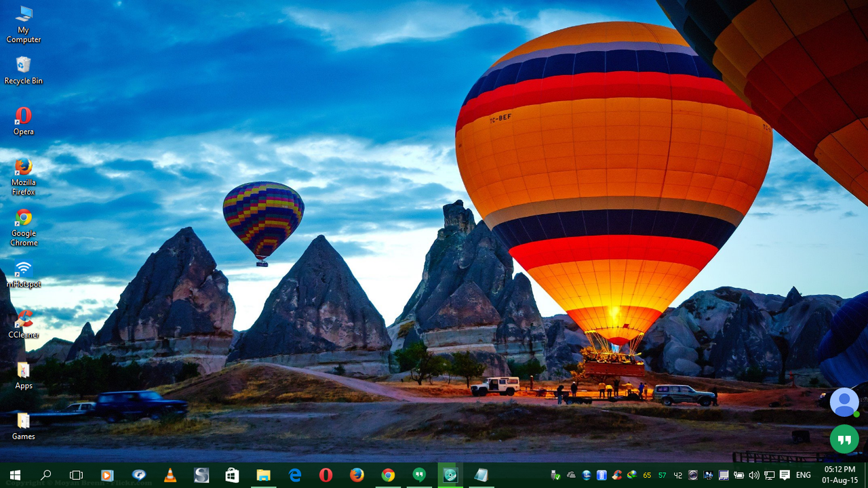Click the active disc app taskbar button
This screenshot has height=488, width=868.
[x=451, y=475]
